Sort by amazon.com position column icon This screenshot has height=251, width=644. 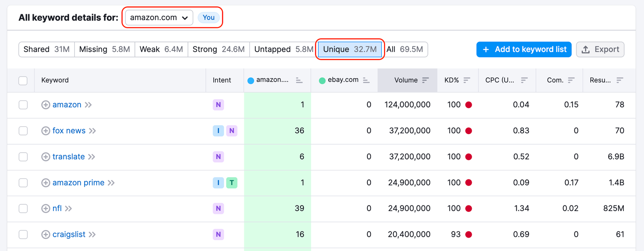pos(299,80)
